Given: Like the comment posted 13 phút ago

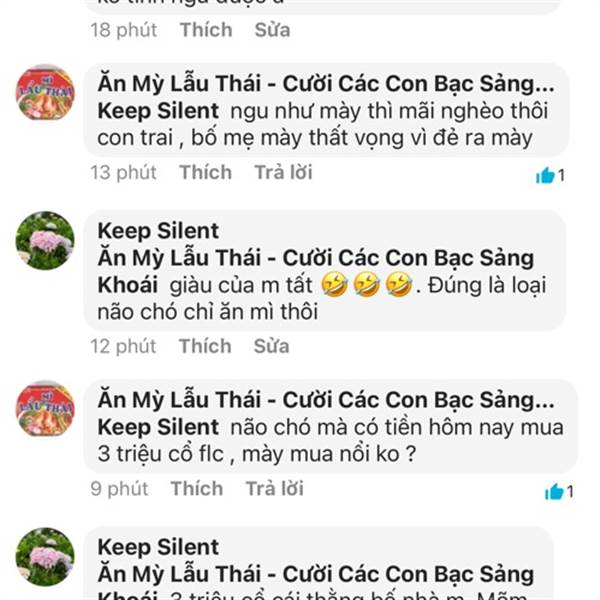Looking at the screenshot, I should (x=206, y=172).
